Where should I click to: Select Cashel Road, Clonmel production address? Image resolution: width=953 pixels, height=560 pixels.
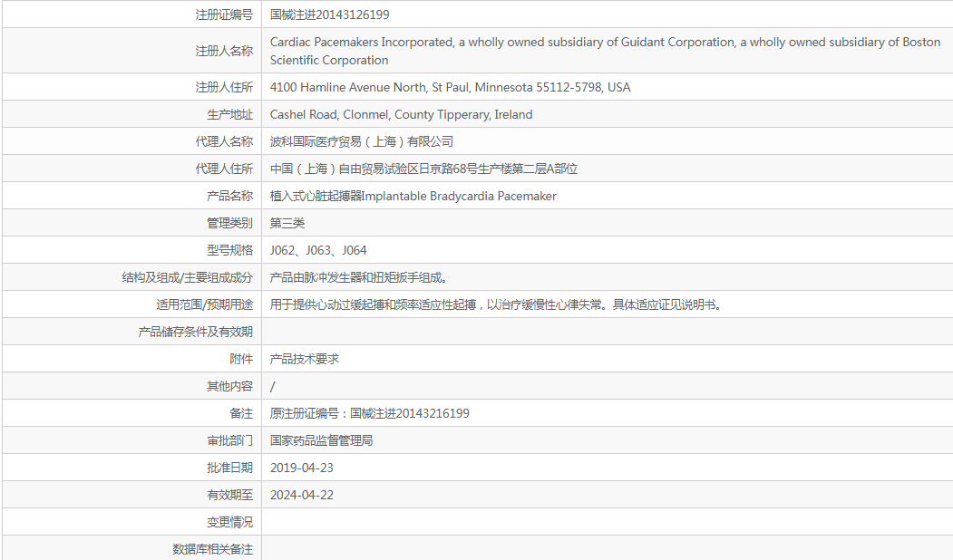pos(401,114)
